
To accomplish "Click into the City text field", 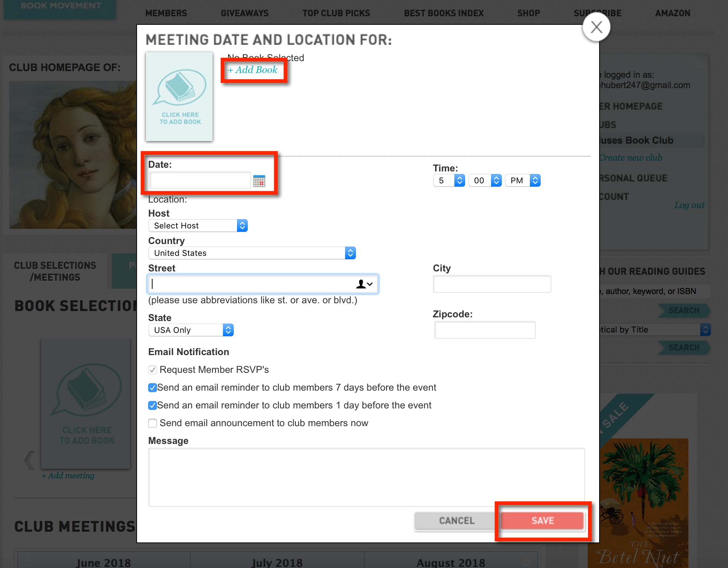I will tap(491, 284).
